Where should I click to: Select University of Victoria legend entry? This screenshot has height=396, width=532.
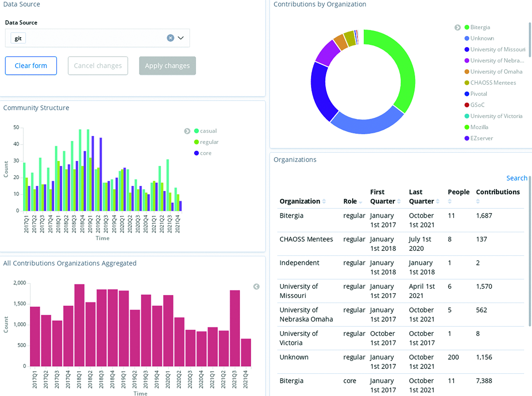[494, 116]
